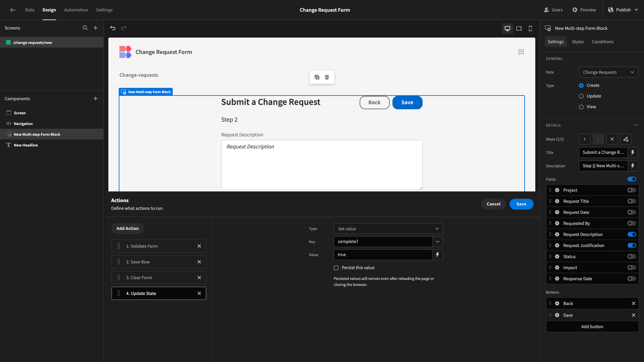Open the Conditions tab

603,42
